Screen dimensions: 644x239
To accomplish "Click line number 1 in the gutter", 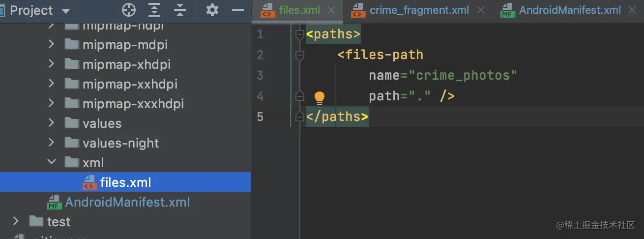I will [260, 34].
